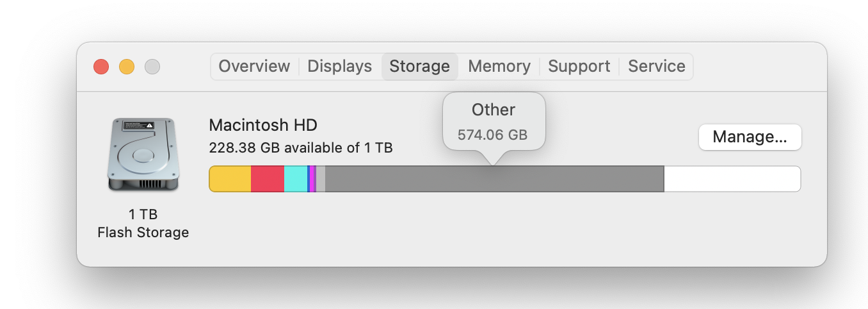The width and height of the screenshot is (868, 309).
Task: Click the white free space bar segment
Action: click(732, 179)
